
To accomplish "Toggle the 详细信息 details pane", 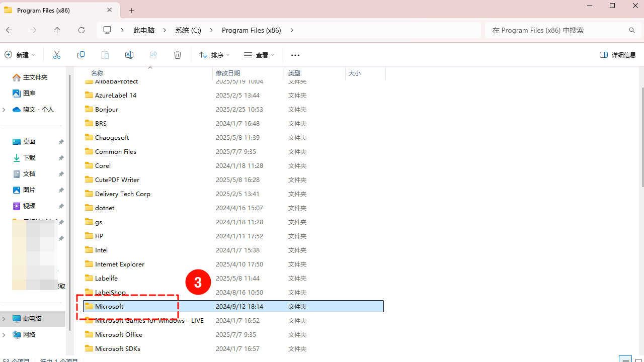I will coord(618,55).
